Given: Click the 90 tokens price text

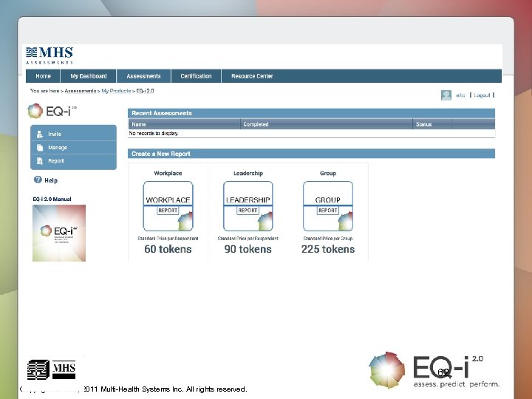Looking at the screenshot, I should pos(248,249).
